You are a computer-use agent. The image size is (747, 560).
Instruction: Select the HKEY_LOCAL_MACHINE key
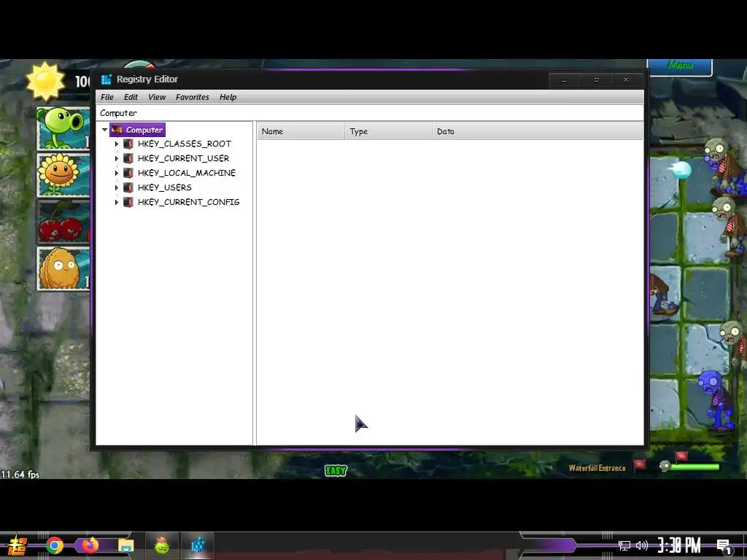click(186, 173)
